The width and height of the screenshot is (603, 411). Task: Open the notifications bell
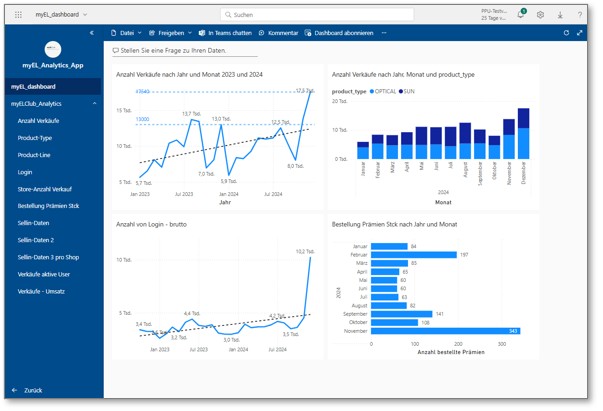click(520, 15)
